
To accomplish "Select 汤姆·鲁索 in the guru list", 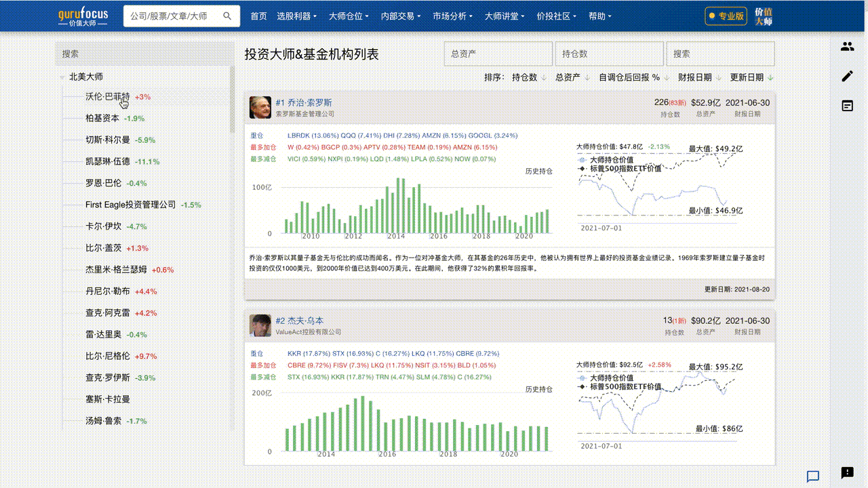I will tap(104, 421).
